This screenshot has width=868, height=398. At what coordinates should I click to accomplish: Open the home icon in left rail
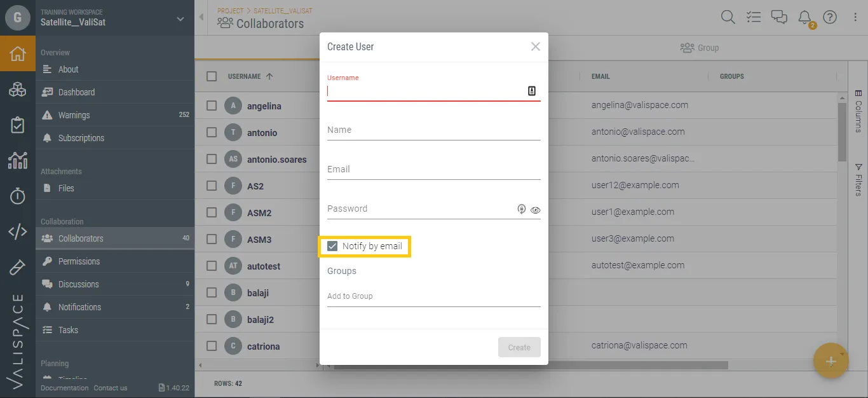pos(18,53)
